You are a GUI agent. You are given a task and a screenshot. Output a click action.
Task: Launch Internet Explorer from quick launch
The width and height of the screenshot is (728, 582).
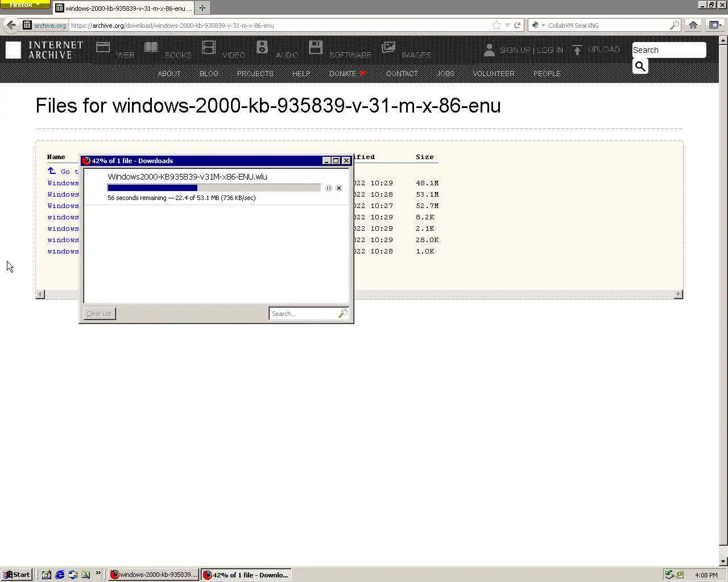coord(60,575)
